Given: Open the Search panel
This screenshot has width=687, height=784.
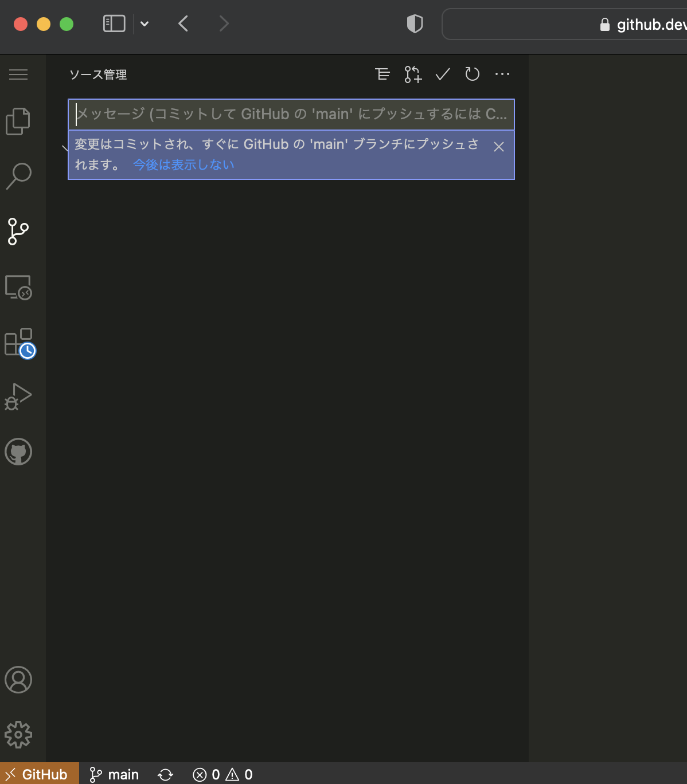Looking at the screenshot, I should [19, 175].
